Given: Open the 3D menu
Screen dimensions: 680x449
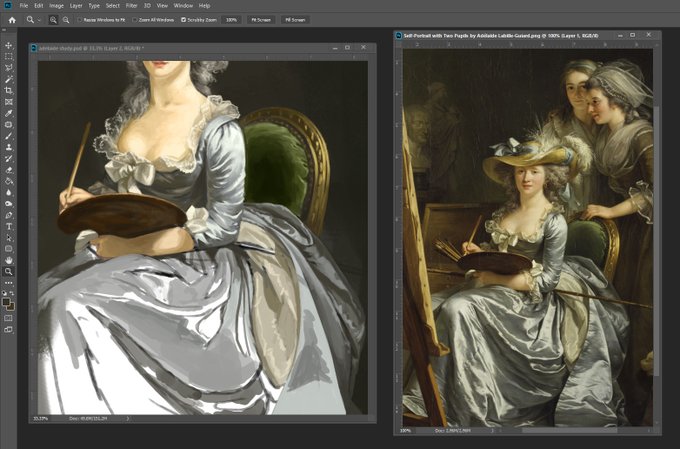Looking at the screenshot, I should tap(147, 6).
